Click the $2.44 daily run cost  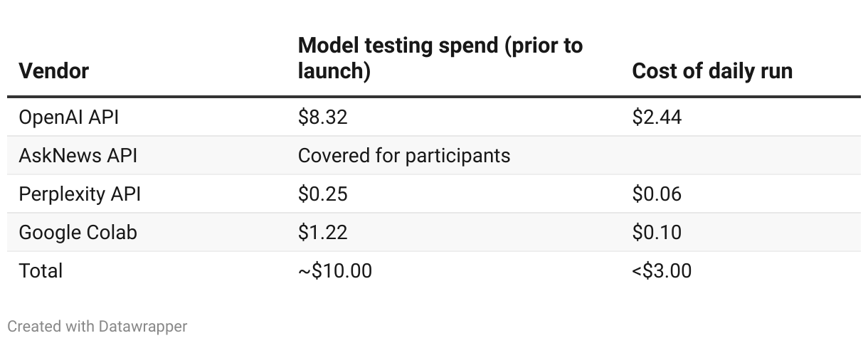coord(657,117)
